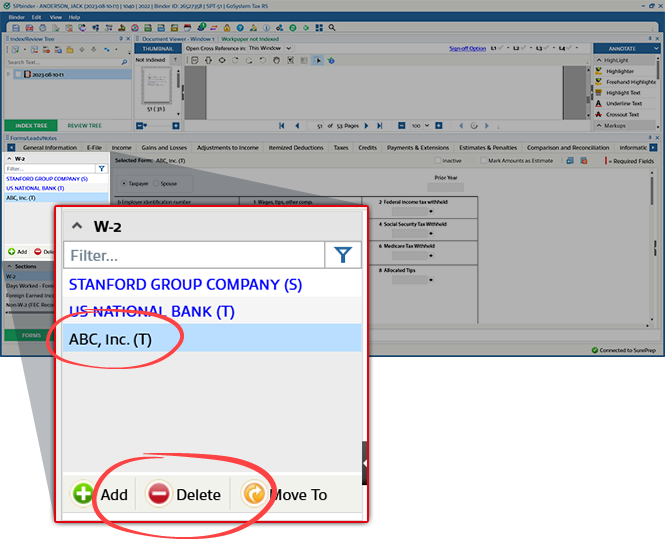
Task: Select the Spouse radio button
Action: pyautogui.click(x=156, y=184)
